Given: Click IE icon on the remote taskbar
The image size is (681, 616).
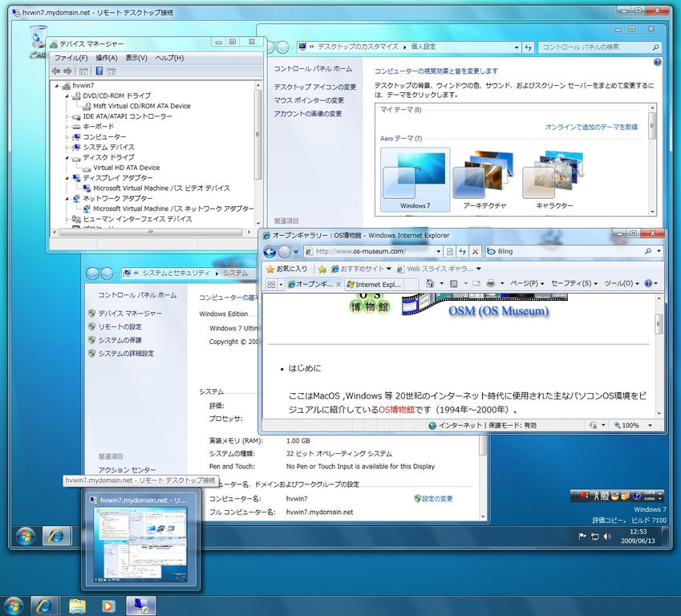Looking at the screenshot, I should click(55, 536).
